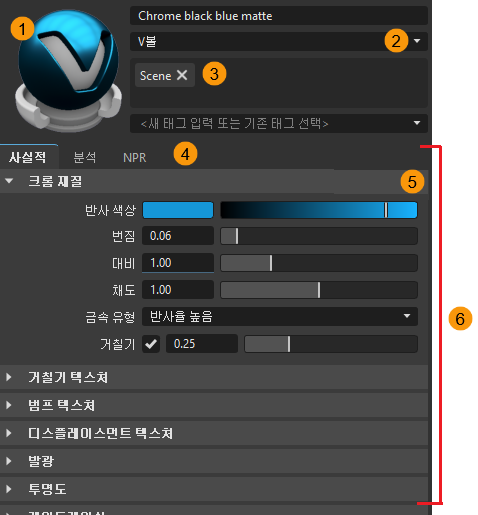Adjust the 채도 slider
Screen dimensions: 478x515
point(319,290)
